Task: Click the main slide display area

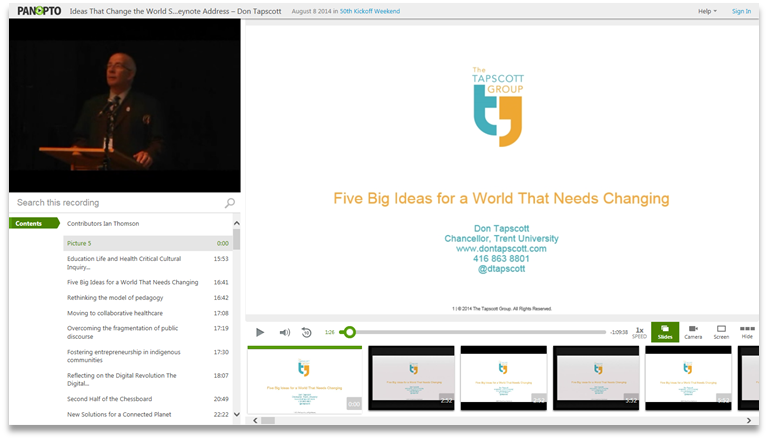Action: (x=502, y=170)
